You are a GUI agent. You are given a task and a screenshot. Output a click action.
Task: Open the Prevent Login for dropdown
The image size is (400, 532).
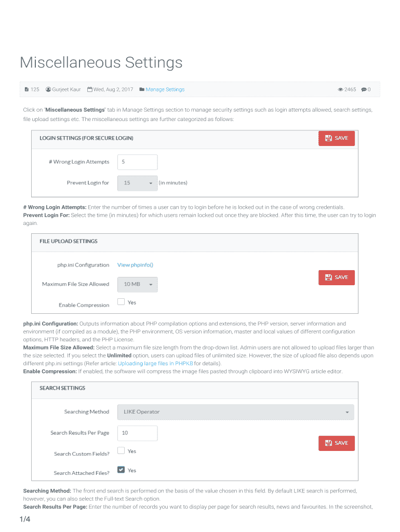click(x=138, y=183)
